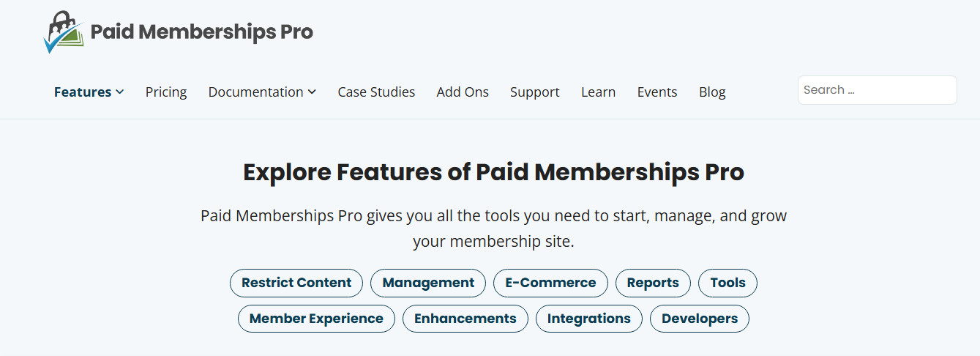This screenshot has width=980, height=356.
Task: Navigate to Events
Action: point(657,92)
